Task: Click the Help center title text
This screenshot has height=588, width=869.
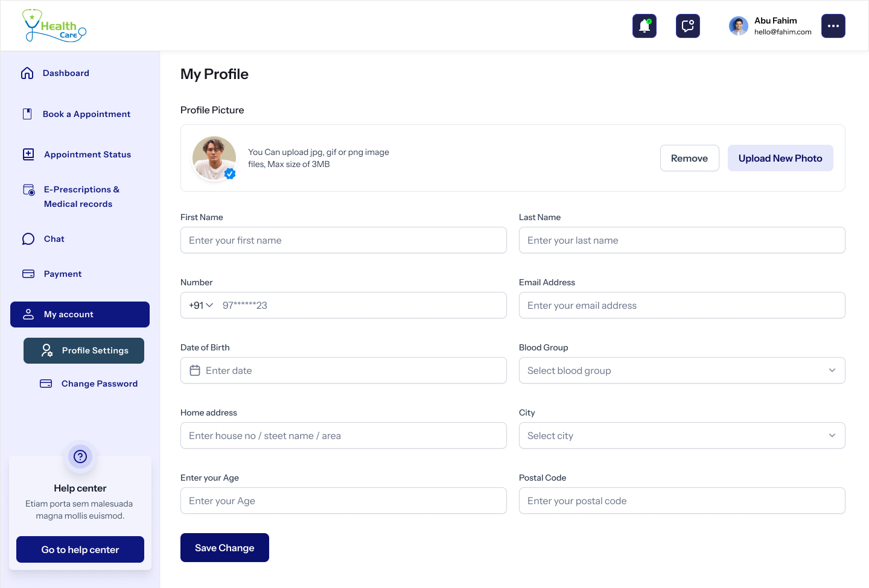Action: (80, 488)
